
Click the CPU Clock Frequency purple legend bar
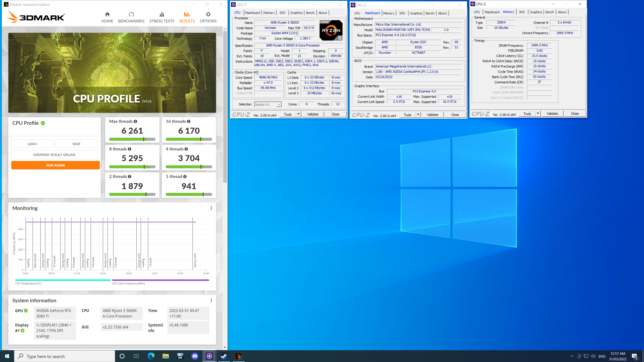[x=160, y=280]
